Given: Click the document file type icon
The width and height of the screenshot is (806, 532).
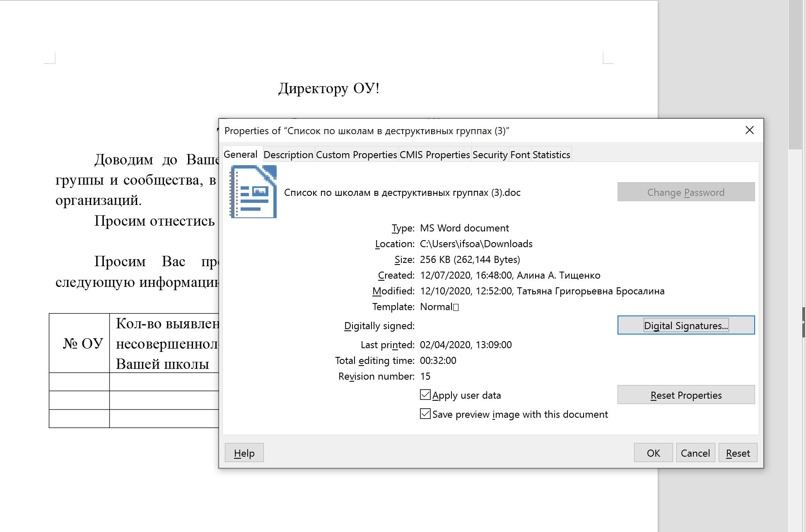Looking at the screenshot, I should point(253,192).
